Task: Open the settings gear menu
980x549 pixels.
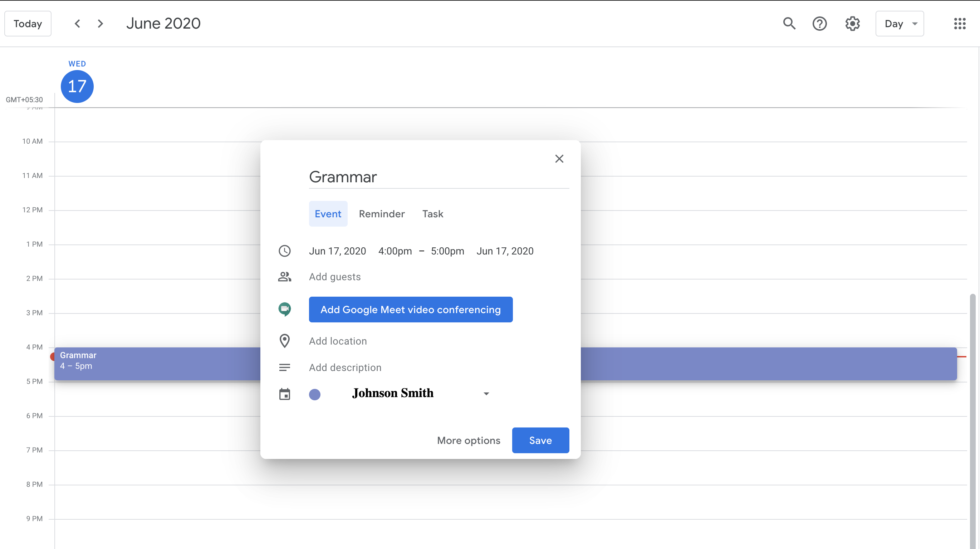Action: click(x=852, y=24)
